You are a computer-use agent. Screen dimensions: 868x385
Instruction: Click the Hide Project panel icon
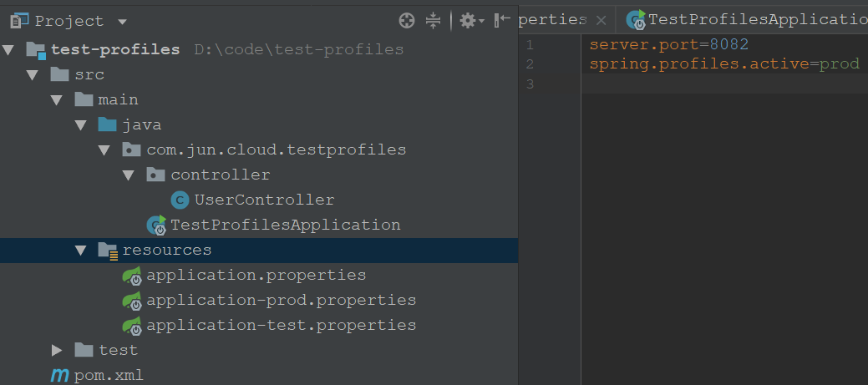pos(501,21)
